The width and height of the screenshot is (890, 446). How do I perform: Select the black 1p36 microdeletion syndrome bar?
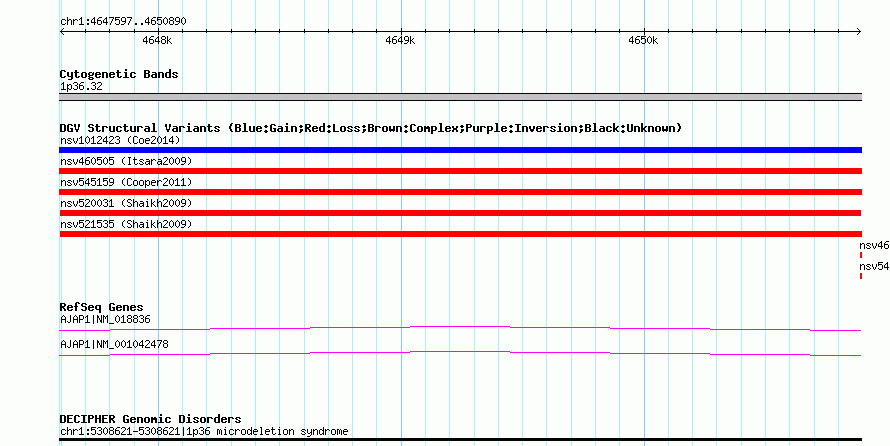[460, 440]
